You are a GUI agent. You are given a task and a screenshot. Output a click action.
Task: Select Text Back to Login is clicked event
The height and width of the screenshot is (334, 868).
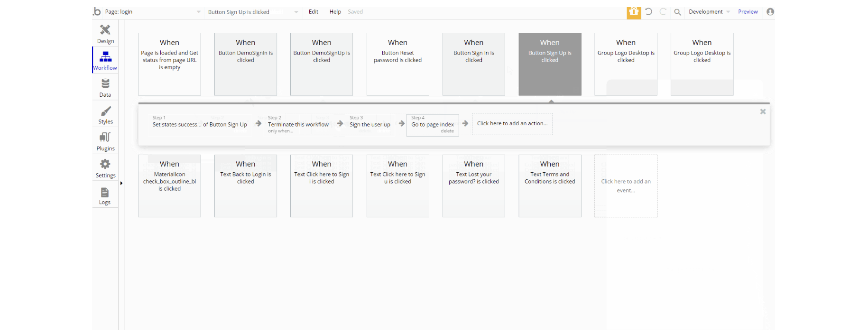click(x=246, y=186)
